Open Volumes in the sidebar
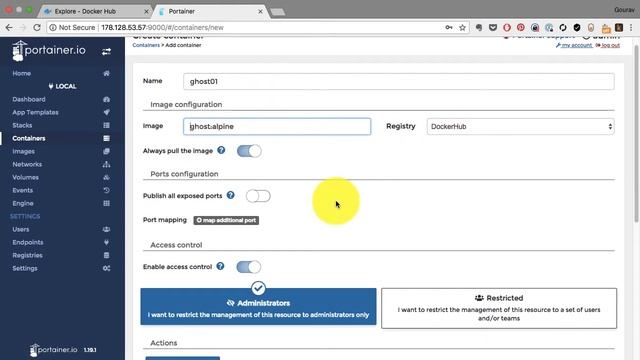 [x=25, y=178]
